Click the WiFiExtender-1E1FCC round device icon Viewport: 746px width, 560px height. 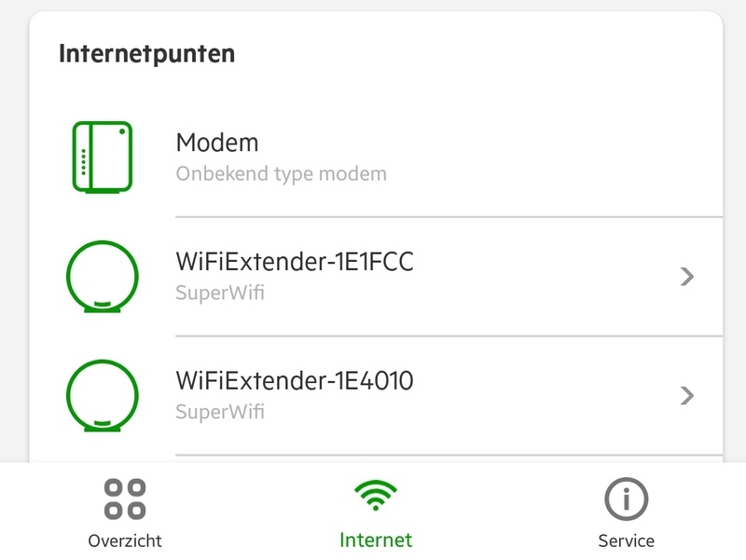pyautogui.click(x=102, y=276)
